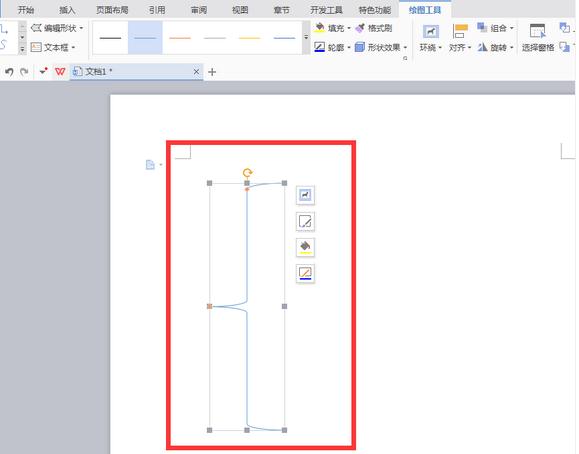579x454 pixels.
Task: Click the redo arrow icon
Action: [24, 72]
